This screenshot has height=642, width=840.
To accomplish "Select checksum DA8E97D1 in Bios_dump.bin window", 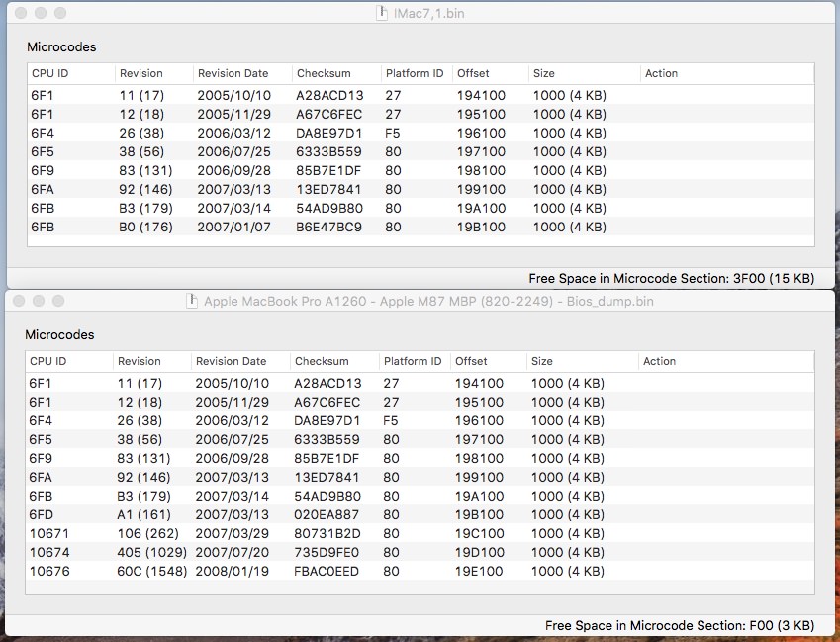I will pos(327,420).
